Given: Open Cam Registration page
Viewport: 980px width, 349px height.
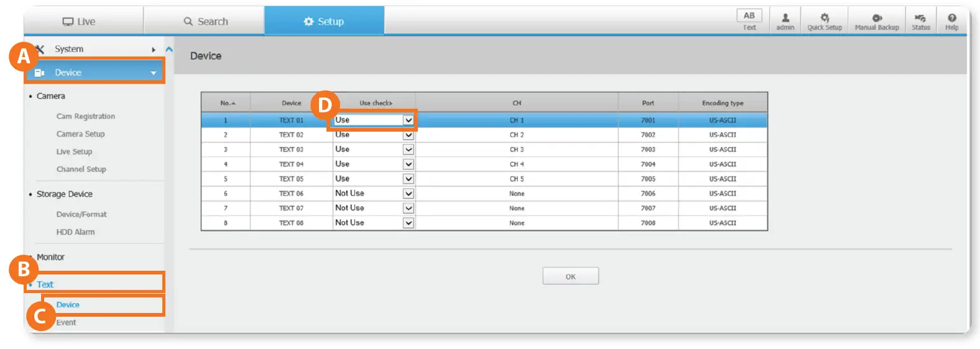Looking at the screenshot, I should (x=86, y=116).
